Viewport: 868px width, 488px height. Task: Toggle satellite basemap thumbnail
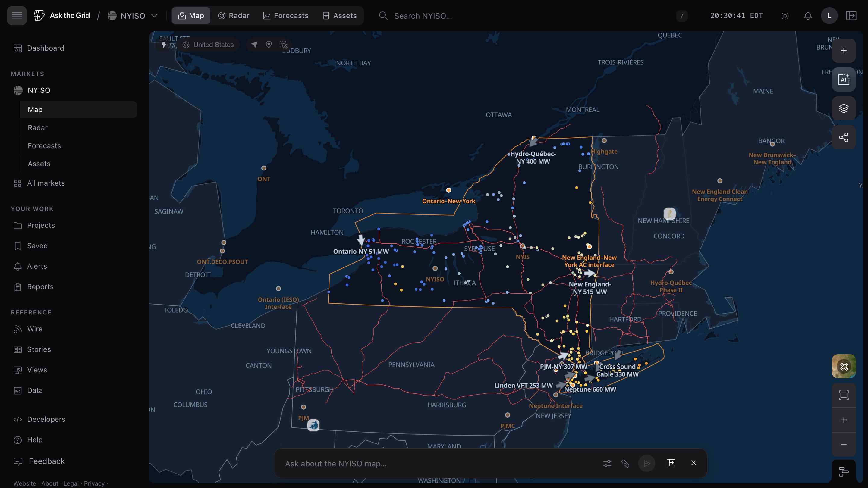pyautogui.click(x=844, y=366)
